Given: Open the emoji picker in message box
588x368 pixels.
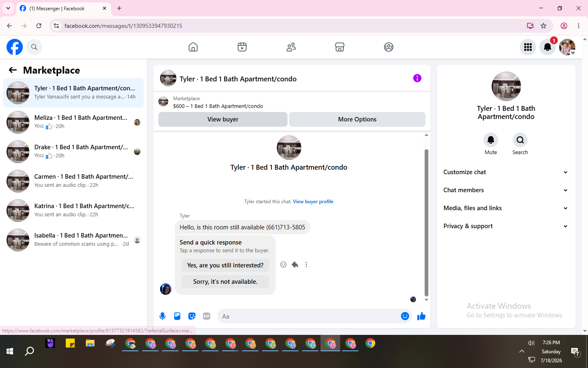Looking at the screenshot, I should pos(405,316).
